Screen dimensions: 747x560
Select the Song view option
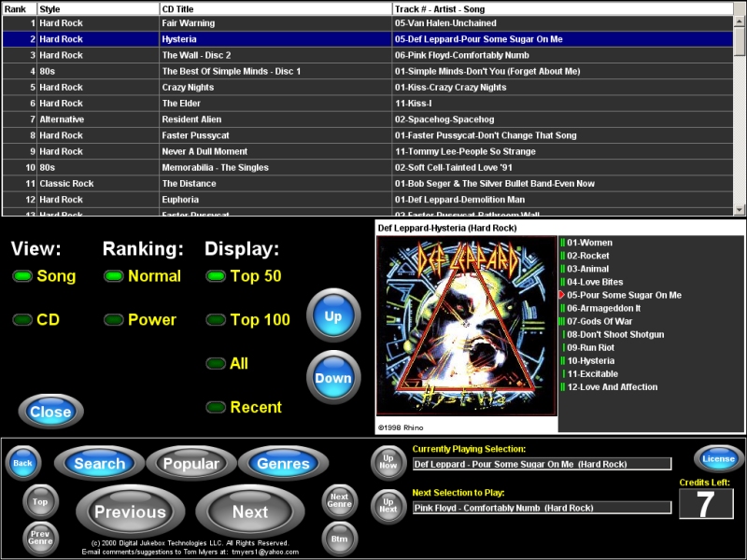point(44,276)
